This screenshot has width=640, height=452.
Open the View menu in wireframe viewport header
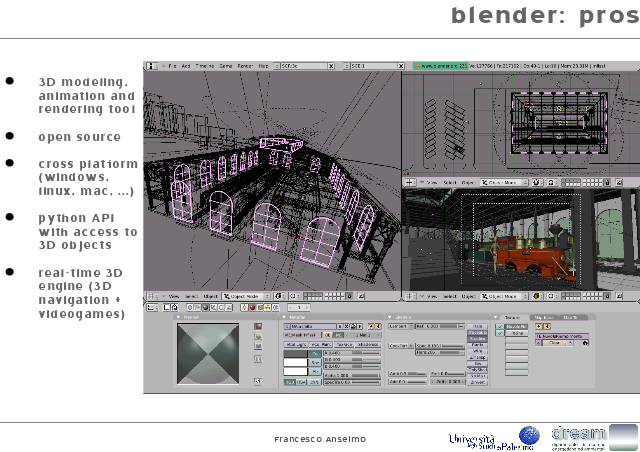(x=174, y=297)
